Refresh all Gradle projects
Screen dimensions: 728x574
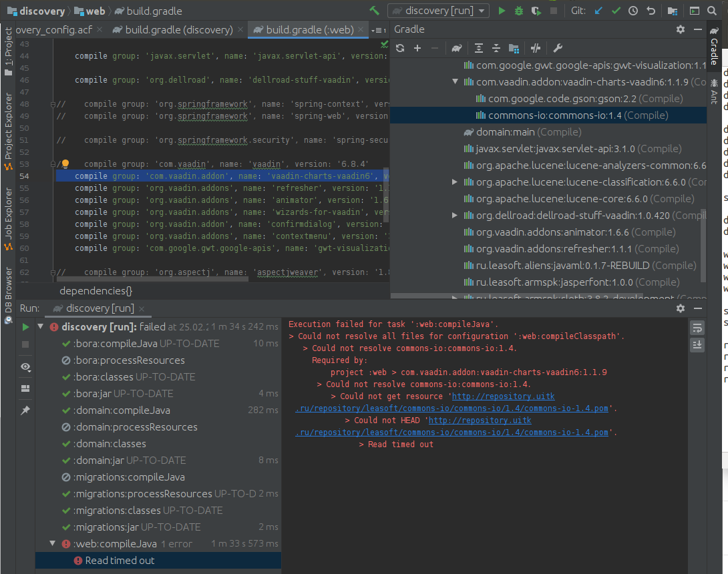coord(400,48)
